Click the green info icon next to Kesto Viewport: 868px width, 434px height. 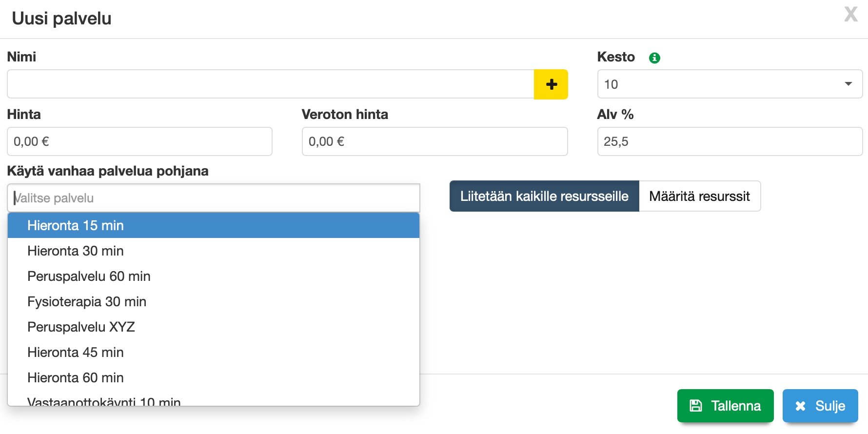tap(654, 58)
